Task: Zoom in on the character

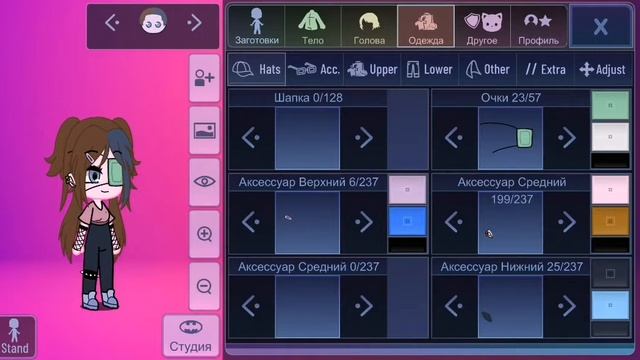Action: tap(204, 234)
